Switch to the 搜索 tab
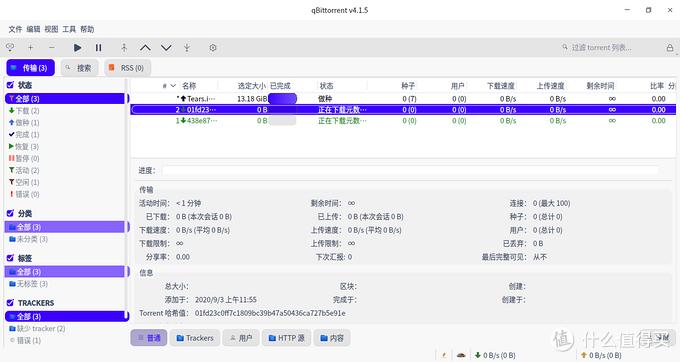Viewport: 680px width, 362px height. 79,68
